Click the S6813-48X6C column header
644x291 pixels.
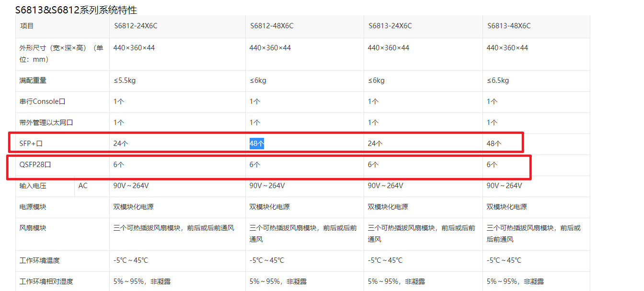[x=509, y=26]
